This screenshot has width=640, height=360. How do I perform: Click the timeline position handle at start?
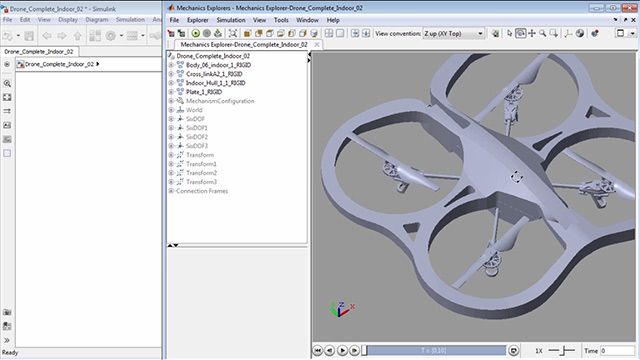point(364,351)
